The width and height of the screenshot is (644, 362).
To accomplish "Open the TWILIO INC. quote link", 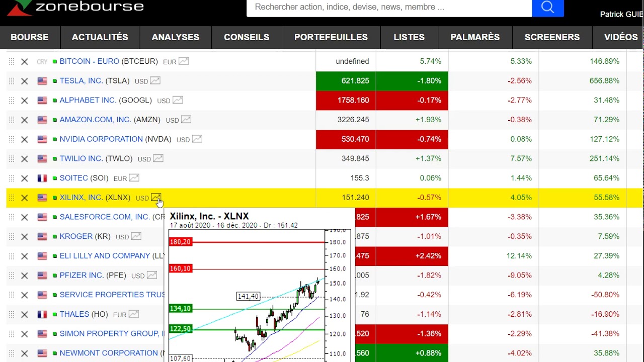I will [82, 158].
